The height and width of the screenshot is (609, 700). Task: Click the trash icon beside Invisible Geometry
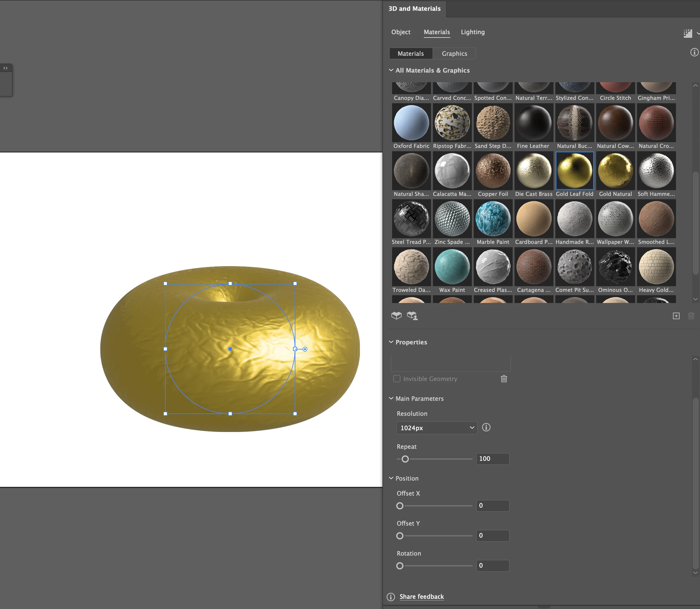point(503,379)
